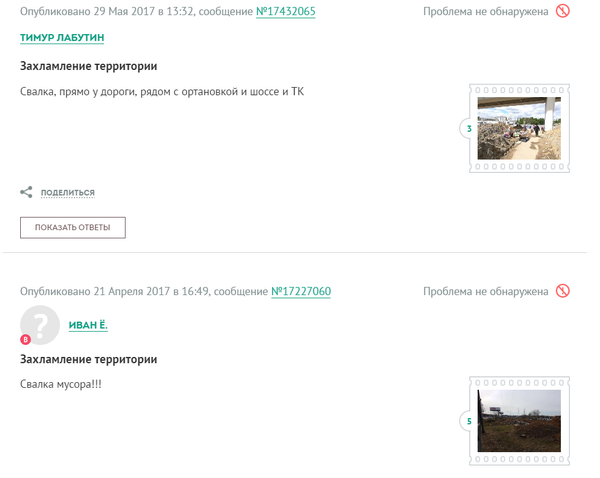600x478 pixels.
Task: Click the no-problem status icon for message №17227060
Action: pos(562,291)
